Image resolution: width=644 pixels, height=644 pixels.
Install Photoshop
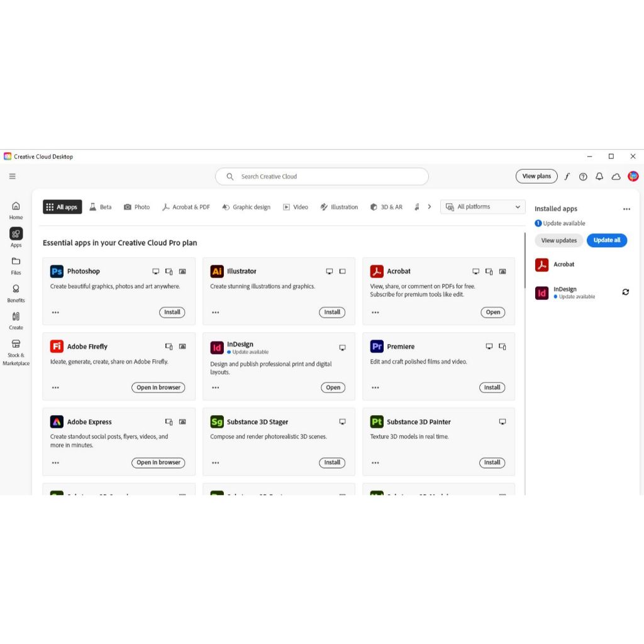tap(172, 313)
